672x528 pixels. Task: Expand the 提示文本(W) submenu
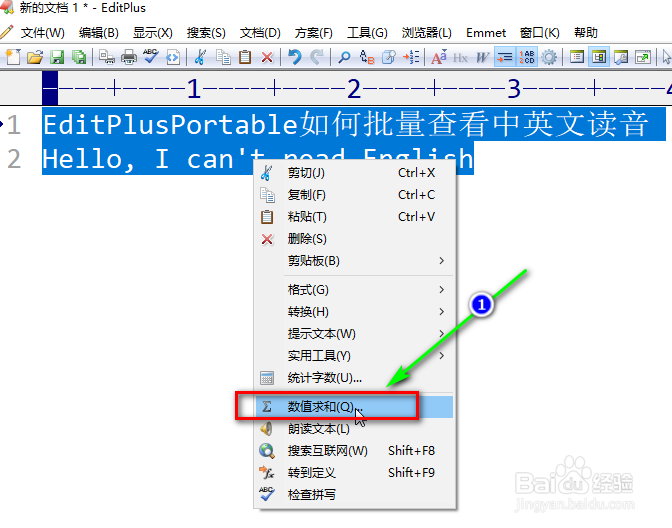(x=354, y=333)
